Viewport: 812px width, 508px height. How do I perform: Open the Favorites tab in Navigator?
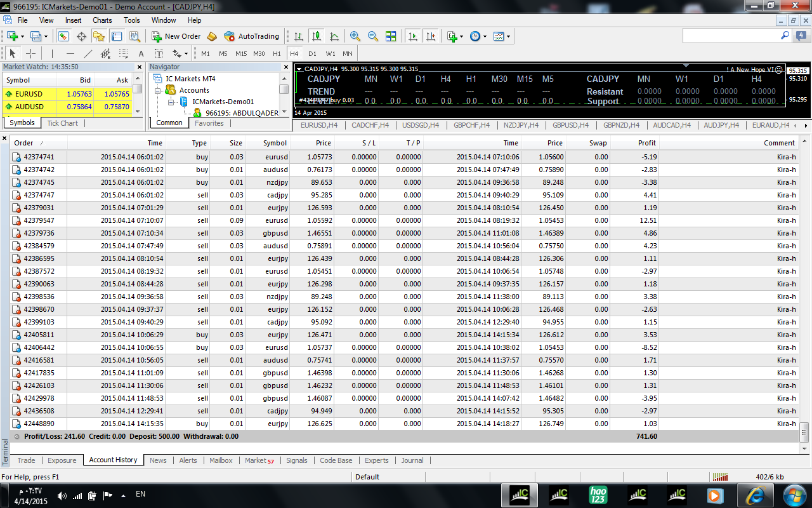209,123
